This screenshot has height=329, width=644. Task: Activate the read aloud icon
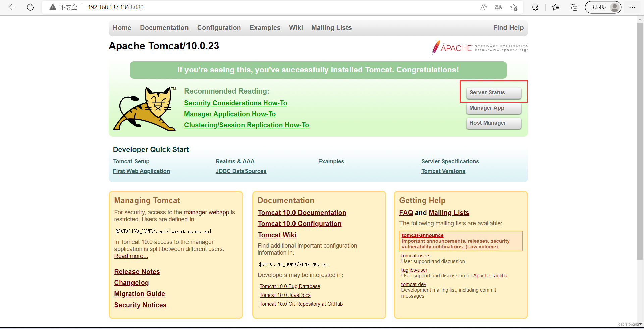[x=483, y=7]
